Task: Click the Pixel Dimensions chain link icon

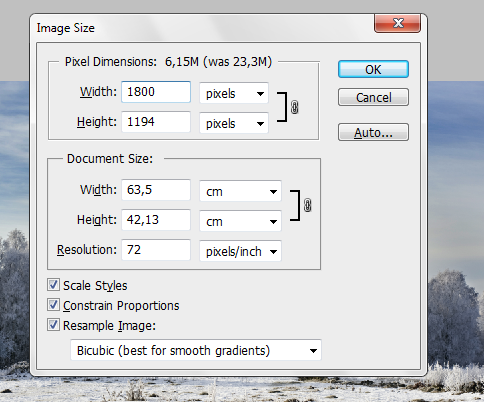Action: [295, 107]
